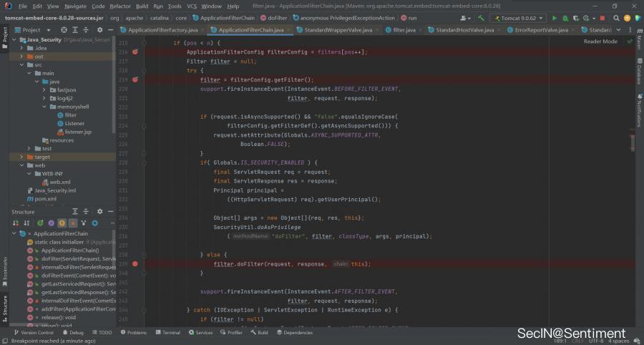This screenshot has width=644, height=345.
Task: Click Reader Mode label in editor
Action: pyautogui.click(x=600, y=42)
